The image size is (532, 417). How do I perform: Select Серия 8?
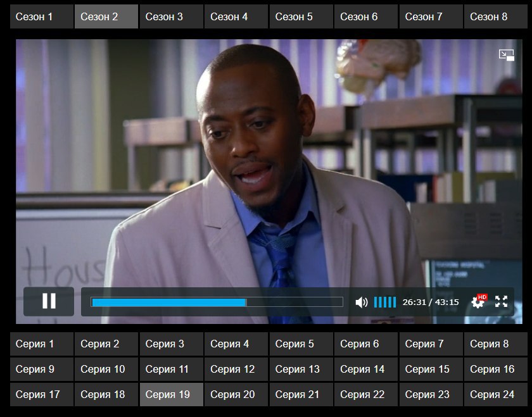496,344
